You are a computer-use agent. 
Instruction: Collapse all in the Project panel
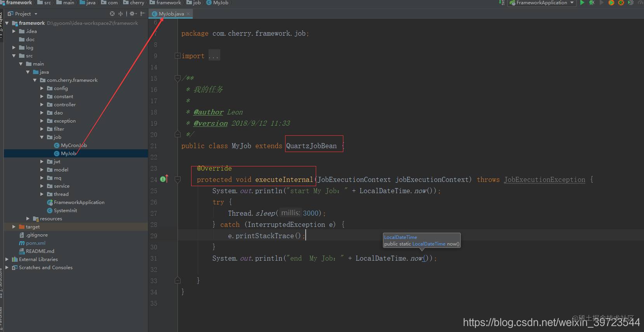[120, 14]
